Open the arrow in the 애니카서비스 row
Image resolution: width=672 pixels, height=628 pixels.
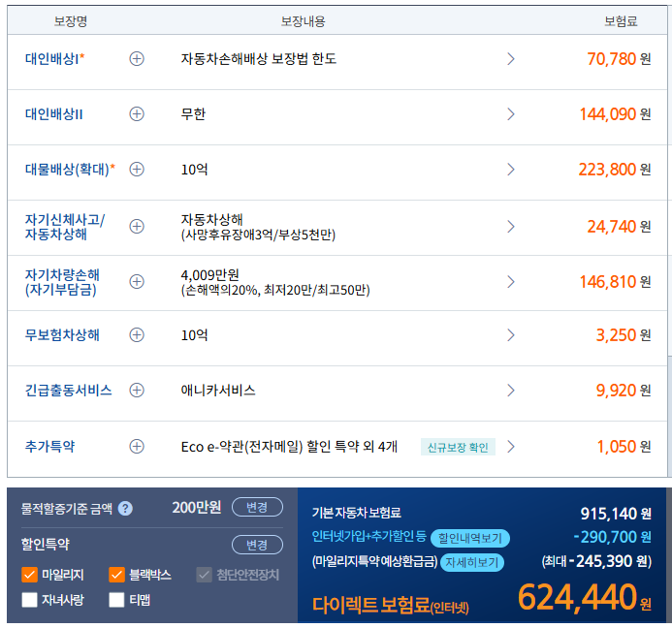click(510, 390)
